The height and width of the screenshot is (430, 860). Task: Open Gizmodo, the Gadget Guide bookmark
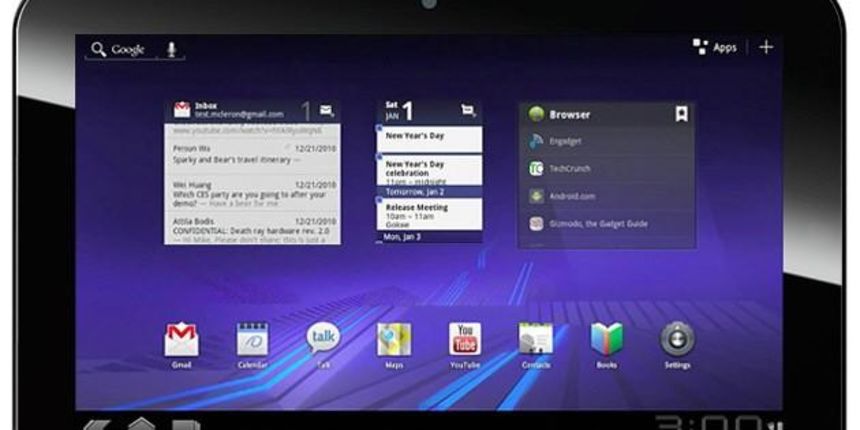[607, 224]
